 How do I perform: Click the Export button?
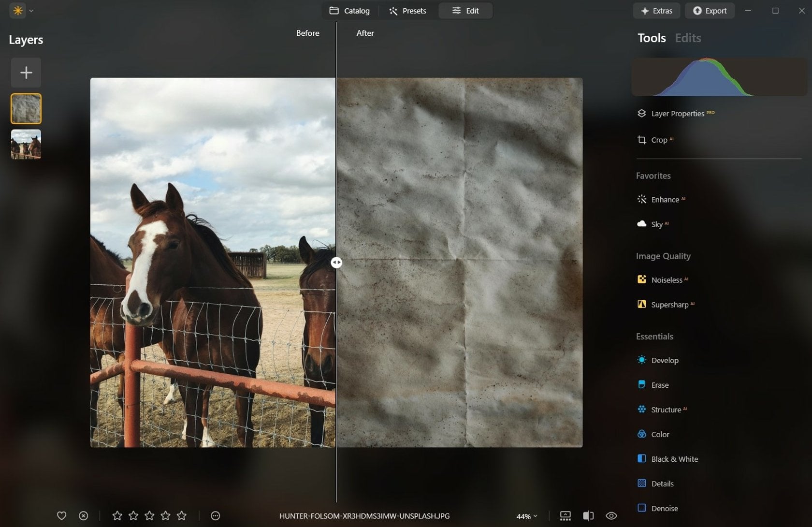(x=710, y=11)
